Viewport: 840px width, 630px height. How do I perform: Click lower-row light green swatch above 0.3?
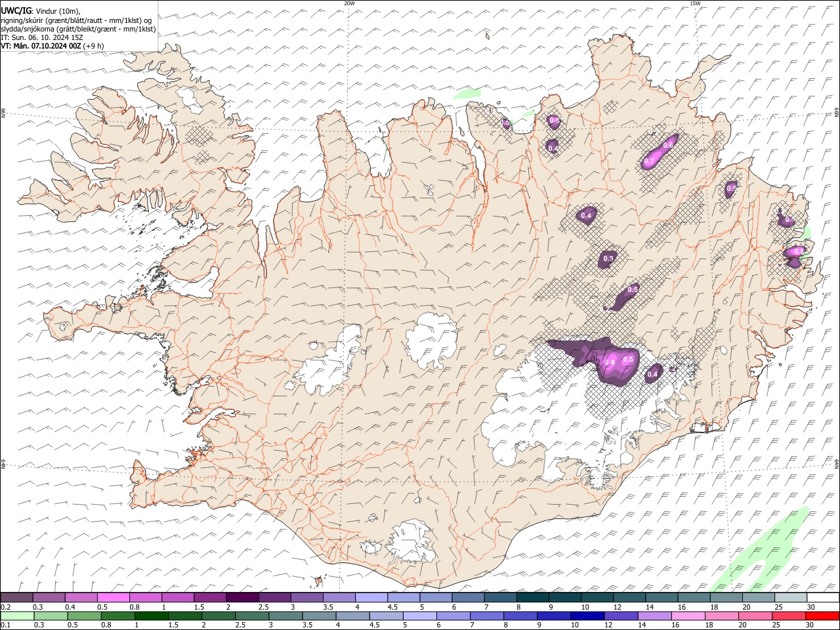tap(51, 616)
